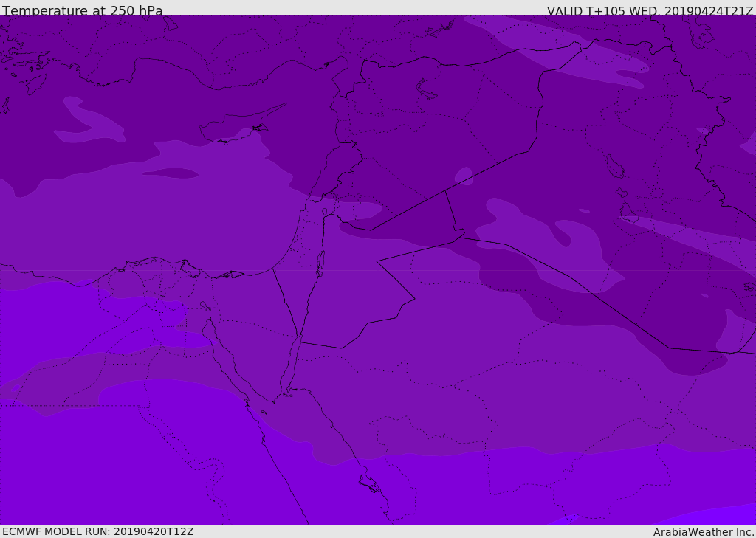This screenshot has width=756, height=538.
Task: Click the Sea of Galilee outline
Action: pos(324,212)
